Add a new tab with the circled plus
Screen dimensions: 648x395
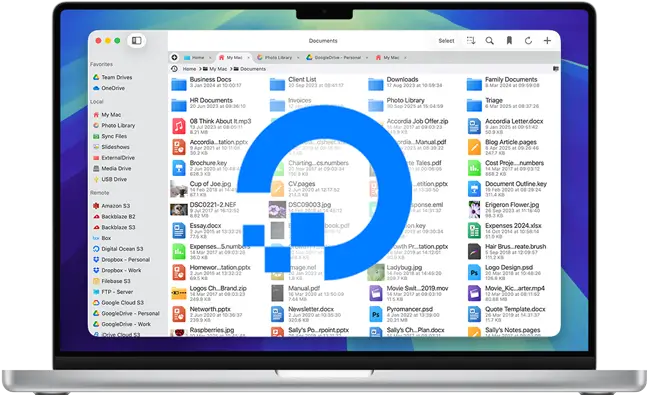(174, 57)
